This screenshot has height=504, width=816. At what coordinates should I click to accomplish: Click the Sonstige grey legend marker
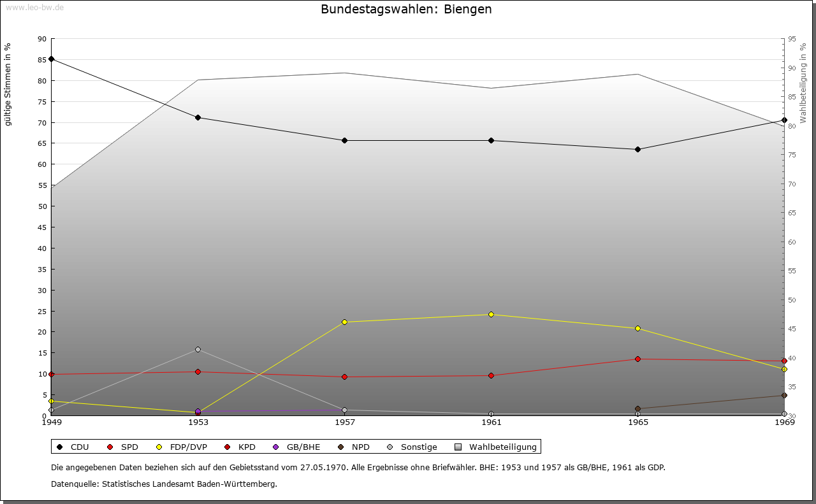390,447
